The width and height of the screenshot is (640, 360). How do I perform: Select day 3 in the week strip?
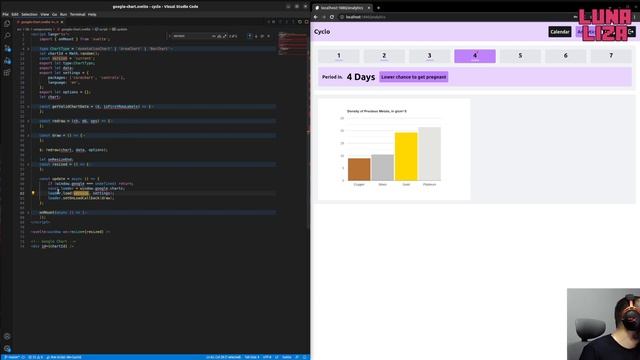429,56
